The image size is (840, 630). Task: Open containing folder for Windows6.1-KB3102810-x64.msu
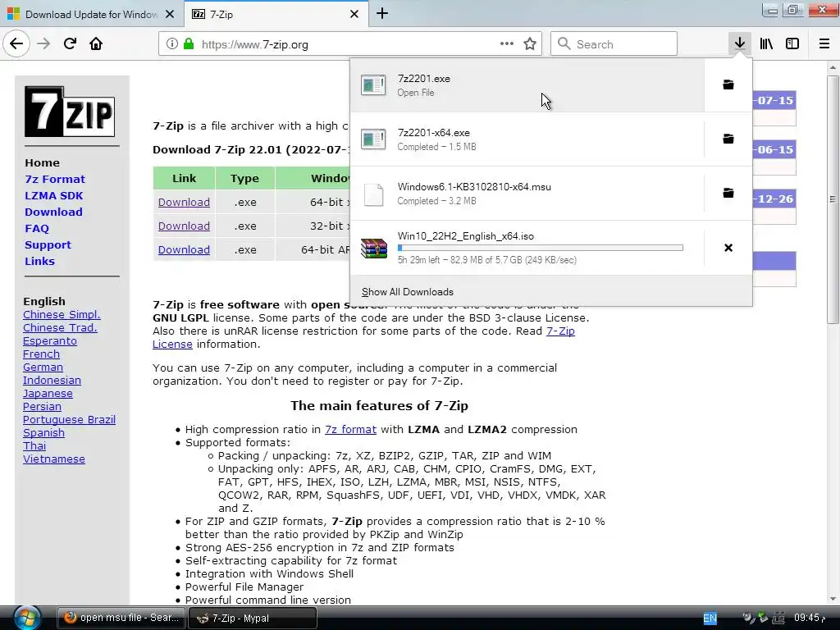pos(728,193)
